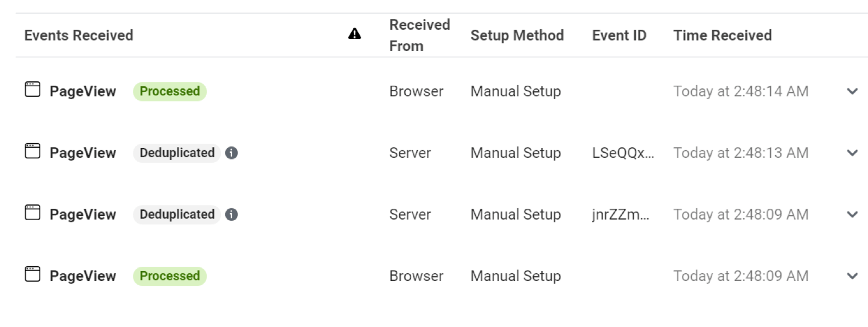The width and height of the screenshot is (868, 327).
Task: Expand the server PageView with ID jnrZZm
Action: [x=852, y=214]
